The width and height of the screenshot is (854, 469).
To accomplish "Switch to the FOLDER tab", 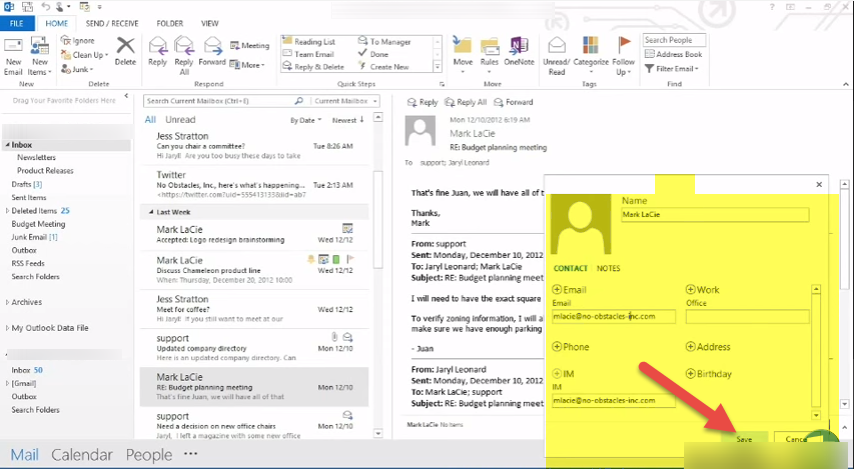I will click(170, 23).
